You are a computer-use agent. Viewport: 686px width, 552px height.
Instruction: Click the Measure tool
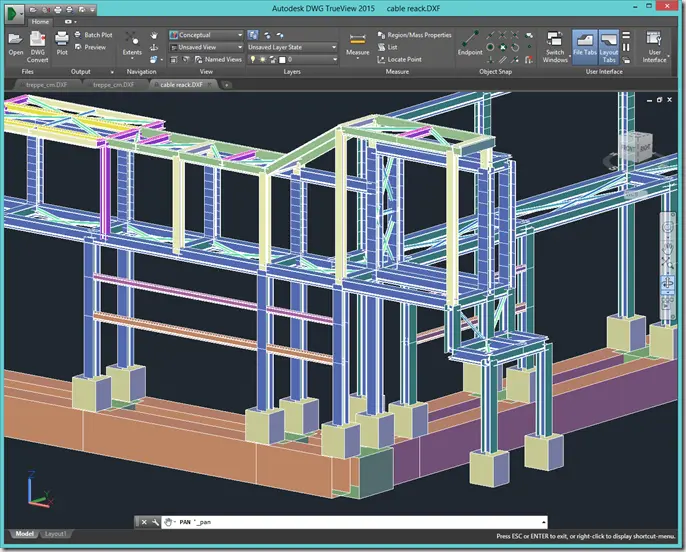pos(357,44)
